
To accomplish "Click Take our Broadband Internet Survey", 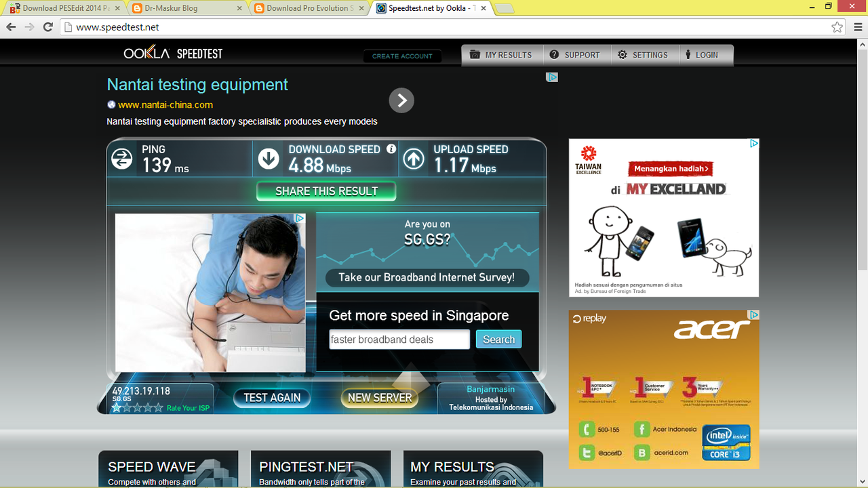I will (427, 277).
